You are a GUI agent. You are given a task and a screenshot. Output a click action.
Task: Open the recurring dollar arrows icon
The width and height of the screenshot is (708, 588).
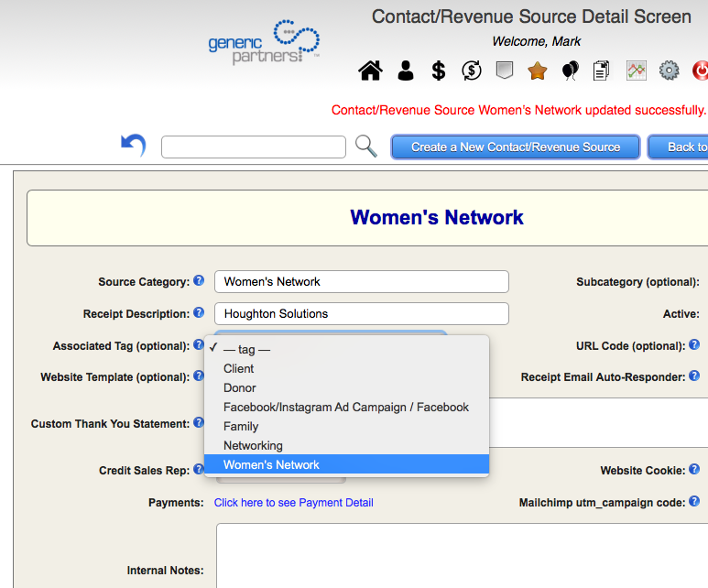[x=472, y=71]
